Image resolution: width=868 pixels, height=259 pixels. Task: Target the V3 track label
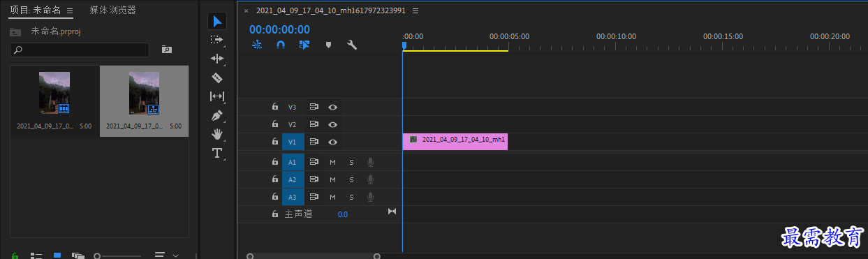pyautogui.click(x=293, y=107)
